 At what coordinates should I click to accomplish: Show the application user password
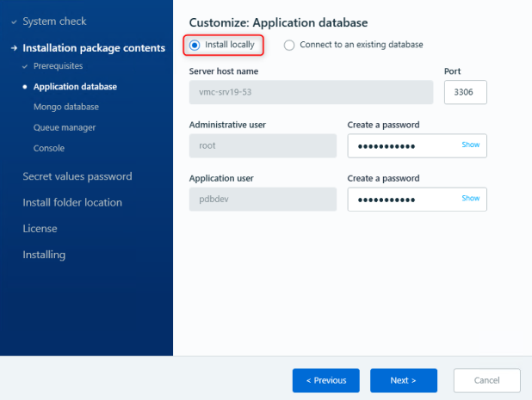tap(470, 199)
